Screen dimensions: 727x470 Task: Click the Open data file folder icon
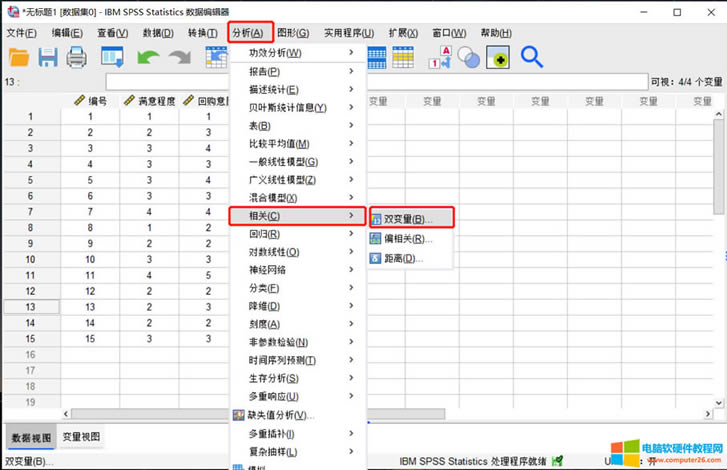coord(18,59)
